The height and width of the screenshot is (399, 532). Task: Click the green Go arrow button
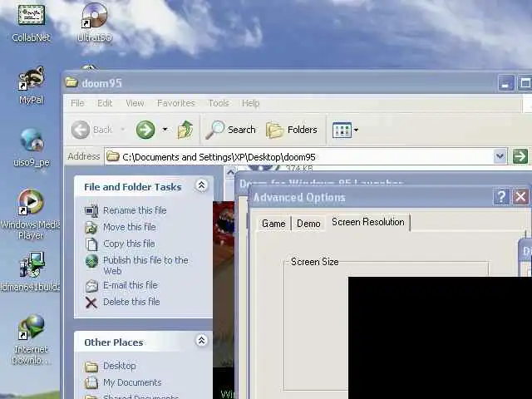520,156
